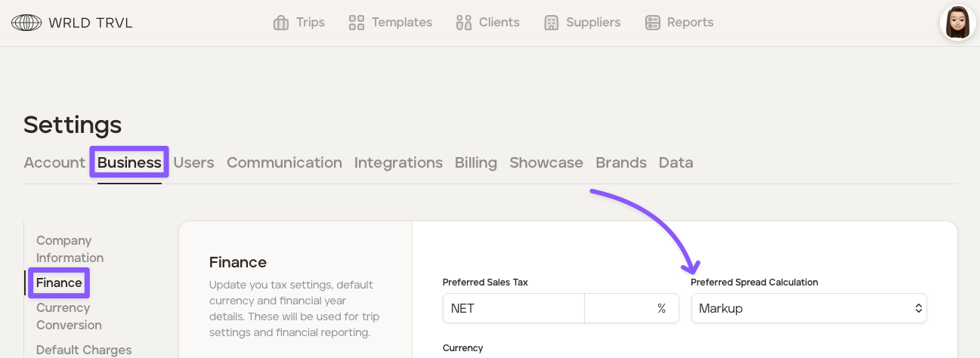
Task: Open the user avatar profile menu
Action: pyautogui.click(x=957, y=23)
